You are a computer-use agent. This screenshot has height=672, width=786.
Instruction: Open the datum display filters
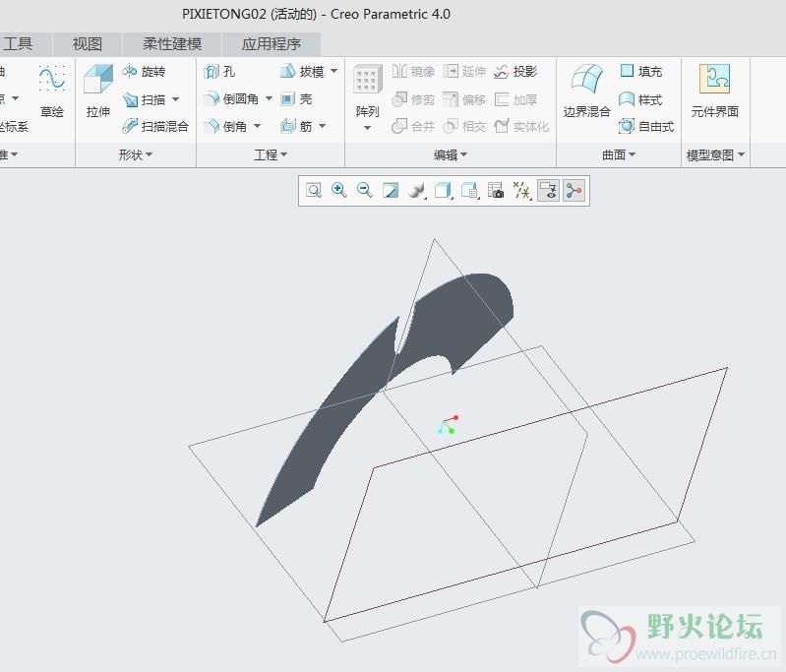click(x=521, y=191)
